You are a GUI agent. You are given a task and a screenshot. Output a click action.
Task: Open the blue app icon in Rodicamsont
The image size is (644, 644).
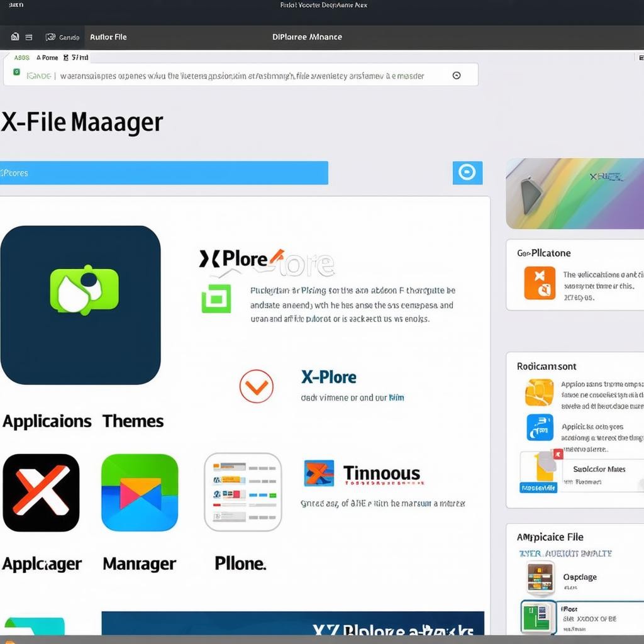[x=540, y=428]
